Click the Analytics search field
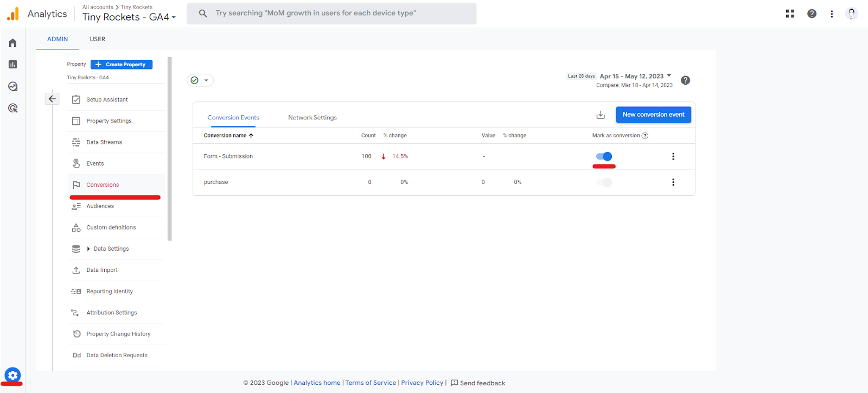Screen dimensions: 868x393 point(331,14)
